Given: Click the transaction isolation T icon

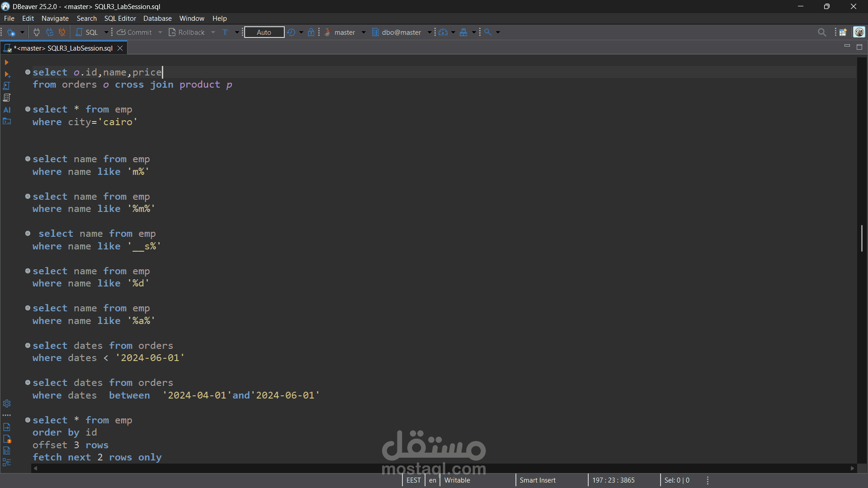Looking at the screenshot, I should tap(225, 33).
